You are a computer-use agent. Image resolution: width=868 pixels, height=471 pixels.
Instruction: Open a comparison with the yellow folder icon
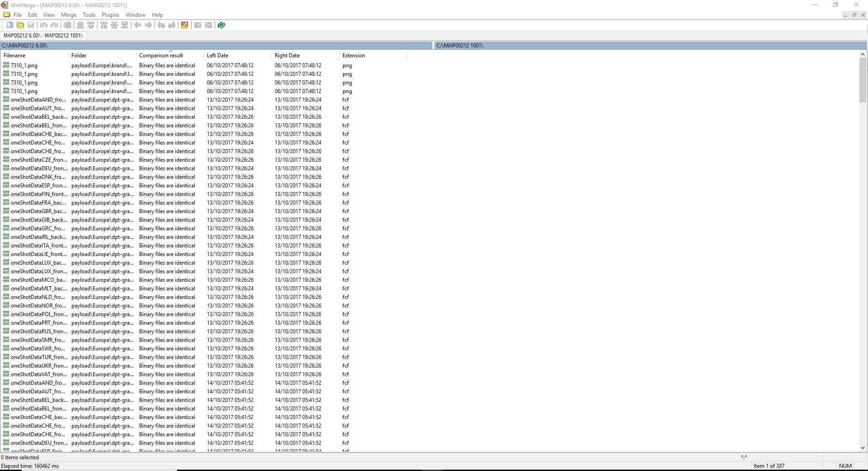pyautogui.click(x=20, y=25)
